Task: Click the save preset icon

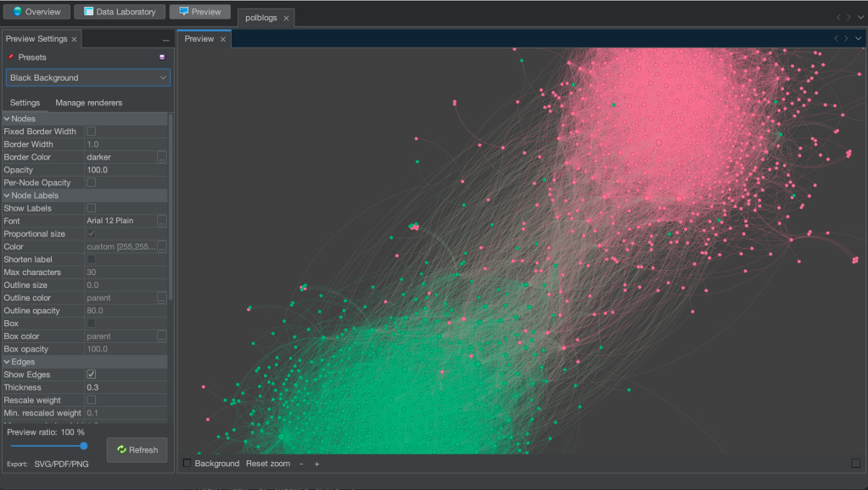Action: (x=162, y=57)
